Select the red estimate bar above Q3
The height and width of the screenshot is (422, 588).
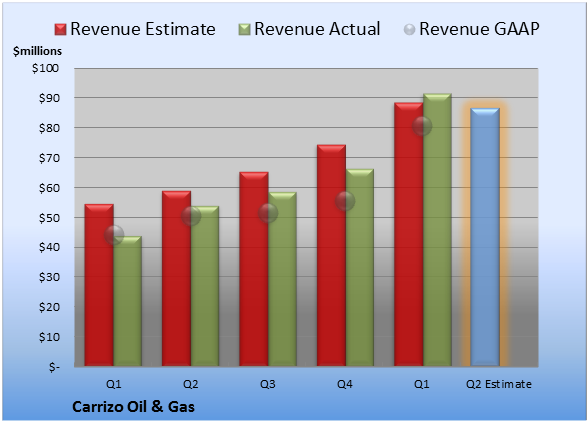(x=254, y=269)
